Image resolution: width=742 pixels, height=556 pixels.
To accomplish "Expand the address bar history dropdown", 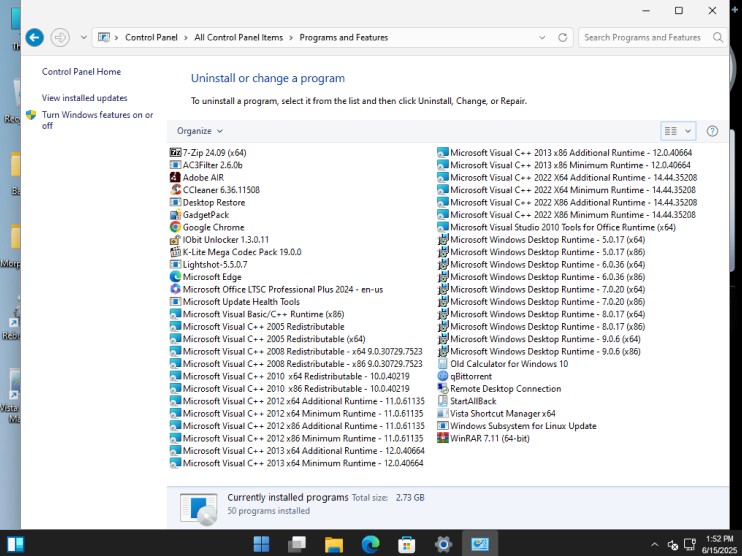I will [x=542, y=37].
